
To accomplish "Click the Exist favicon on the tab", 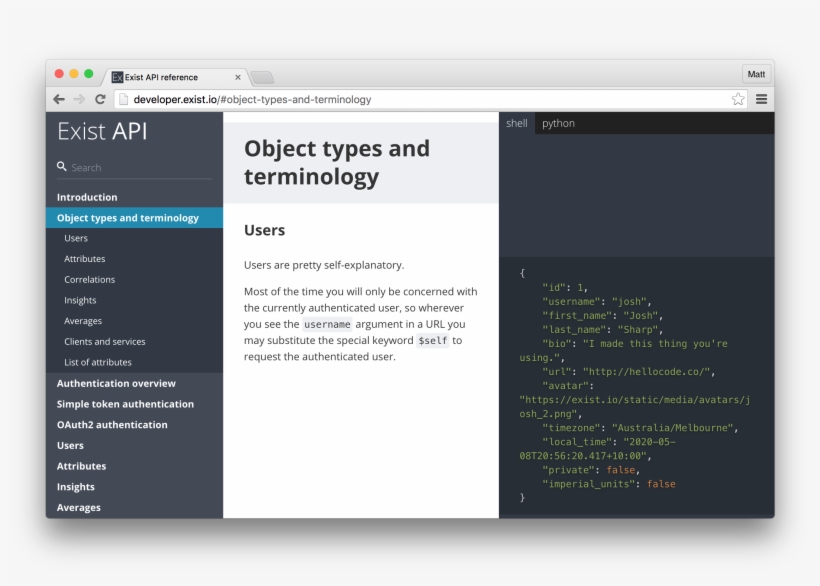I will [117, 77].
